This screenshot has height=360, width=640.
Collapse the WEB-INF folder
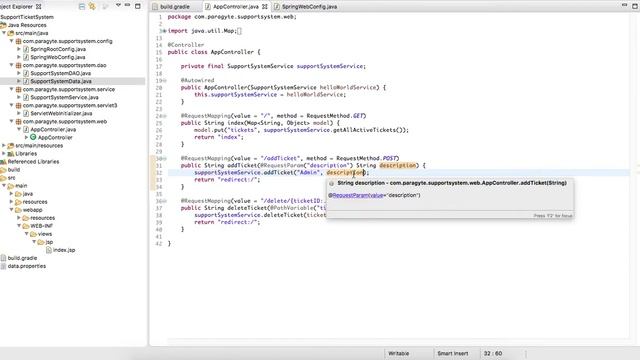point(19,226)
